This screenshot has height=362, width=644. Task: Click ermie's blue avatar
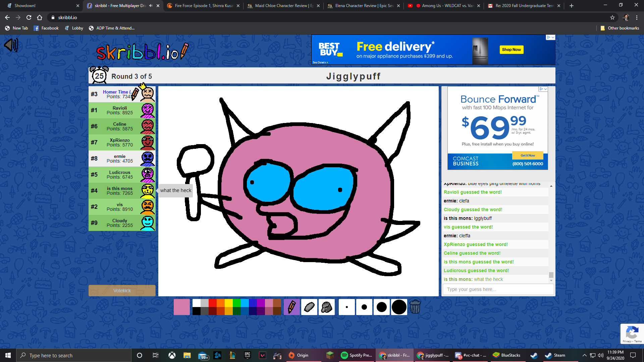pyautogui.click(x=148, y=159)
